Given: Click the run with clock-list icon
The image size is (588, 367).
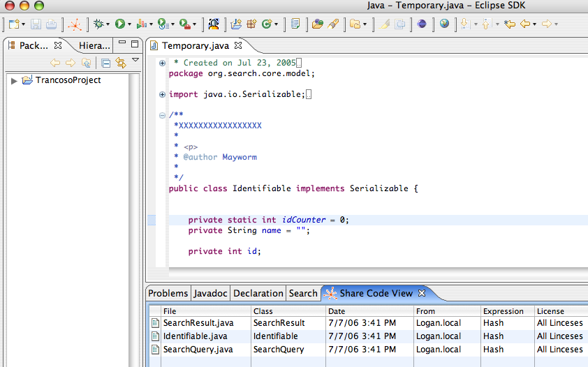Looking at the screenshot, I should pyautogui.click(x=163, y=24).
